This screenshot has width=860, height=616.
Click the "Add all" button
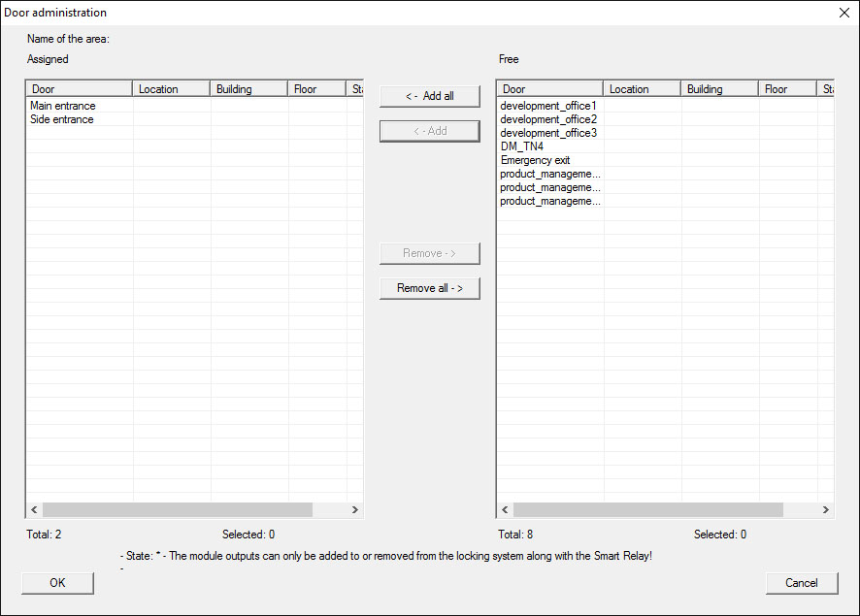tap(429, 96)
